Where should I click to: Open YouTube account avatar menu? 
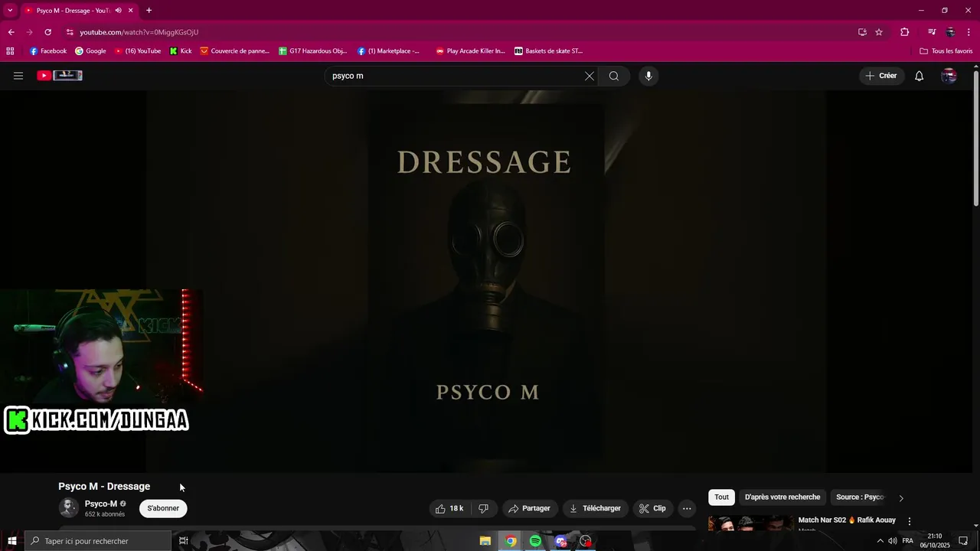[949, 76]
